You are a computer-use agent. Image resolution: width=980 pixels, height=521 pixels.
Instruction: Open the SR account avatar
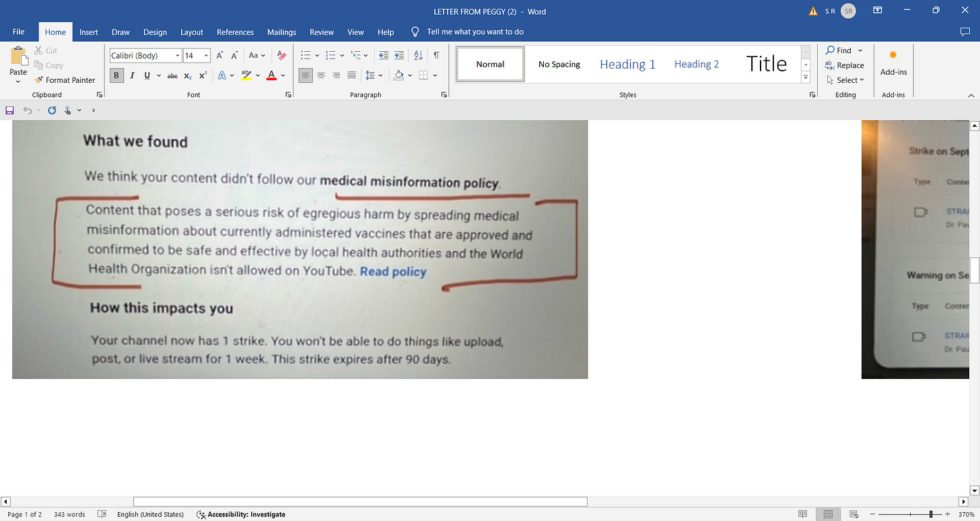pyautogui.click(x=849, y=11)
